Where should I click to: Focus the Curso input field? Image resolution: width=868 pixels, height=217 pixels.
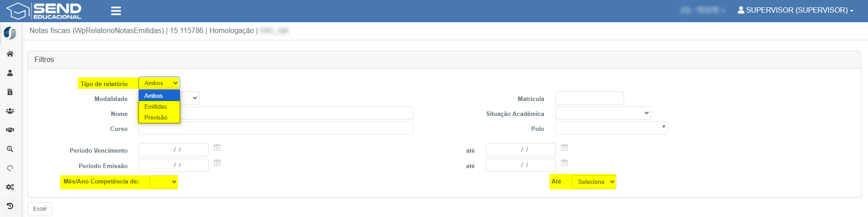point(276,128)
